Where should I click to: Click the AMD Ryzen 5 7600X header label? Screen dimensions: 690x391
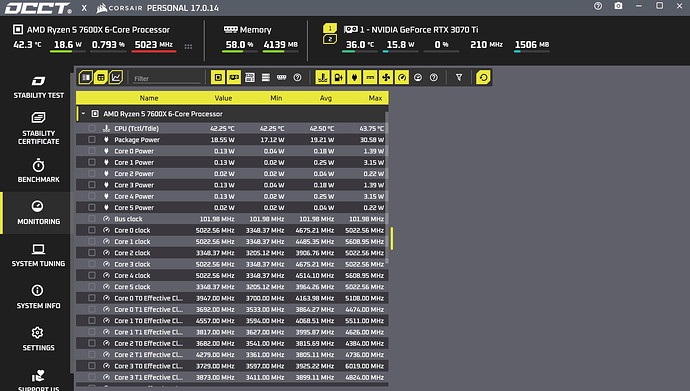98,29
